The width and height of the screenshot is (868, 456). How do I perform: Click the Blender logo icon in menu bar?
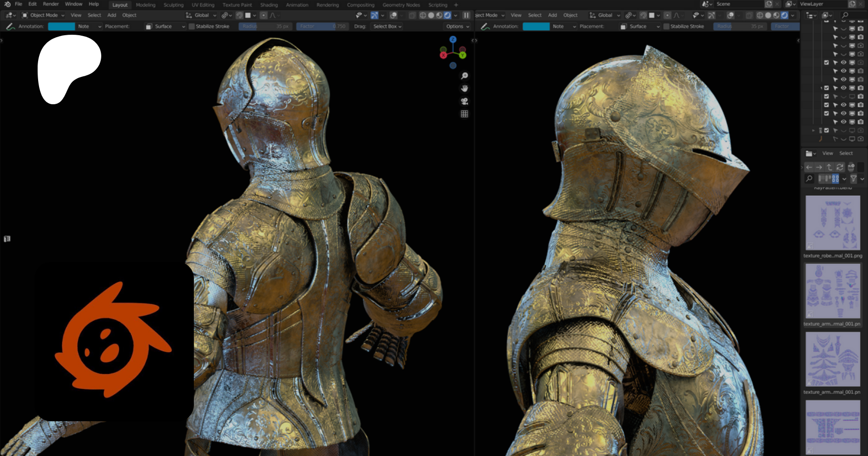pos(7,4)
